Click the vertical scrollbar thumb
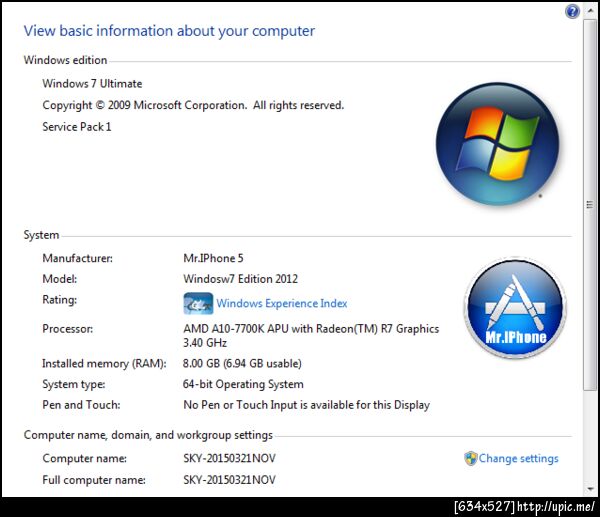 click(x=590, y=205)
